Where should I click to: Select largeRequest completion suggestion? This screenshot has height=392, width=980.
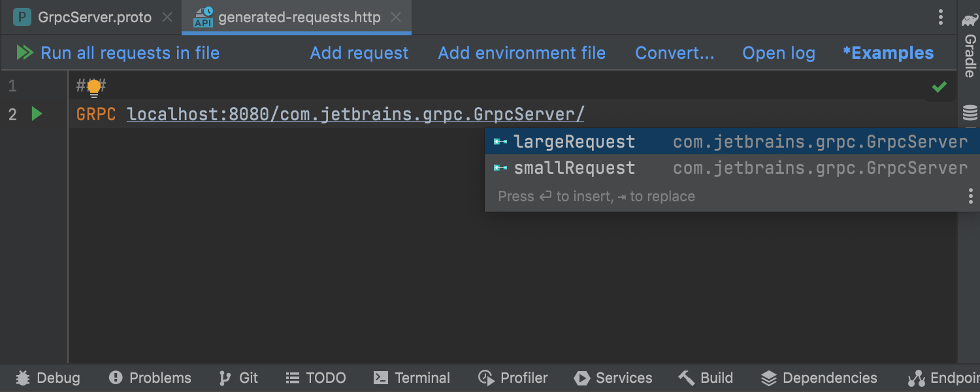[732, 142]
